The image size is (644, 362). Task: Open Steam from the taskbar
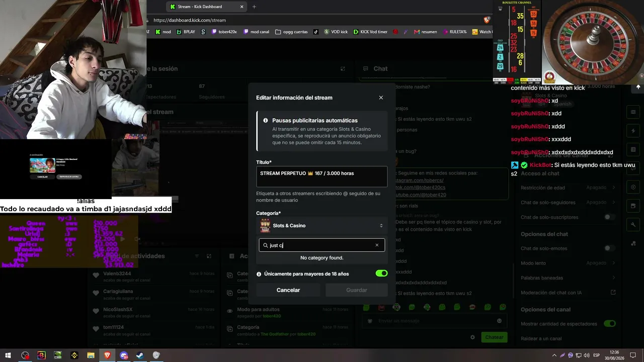click(140, 355)
